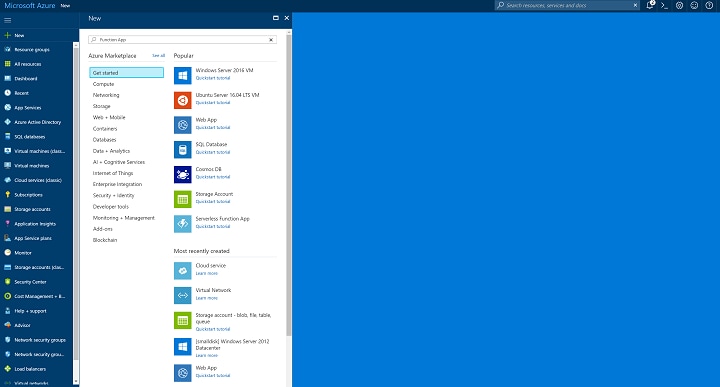Open the help question mark icon
Viewport: 720px width, 387px height.
pyautogui.click(x=709, y=6)
